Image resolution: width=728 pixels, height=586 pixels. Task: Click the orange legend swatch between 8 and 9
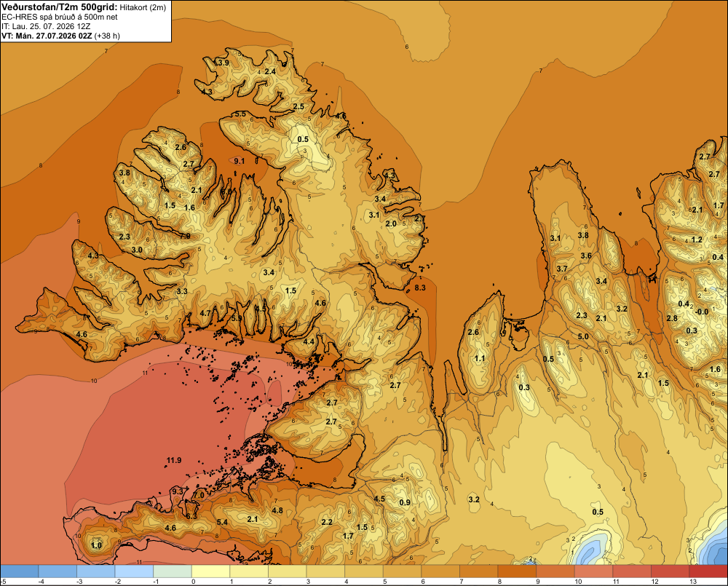pos(517,571)
